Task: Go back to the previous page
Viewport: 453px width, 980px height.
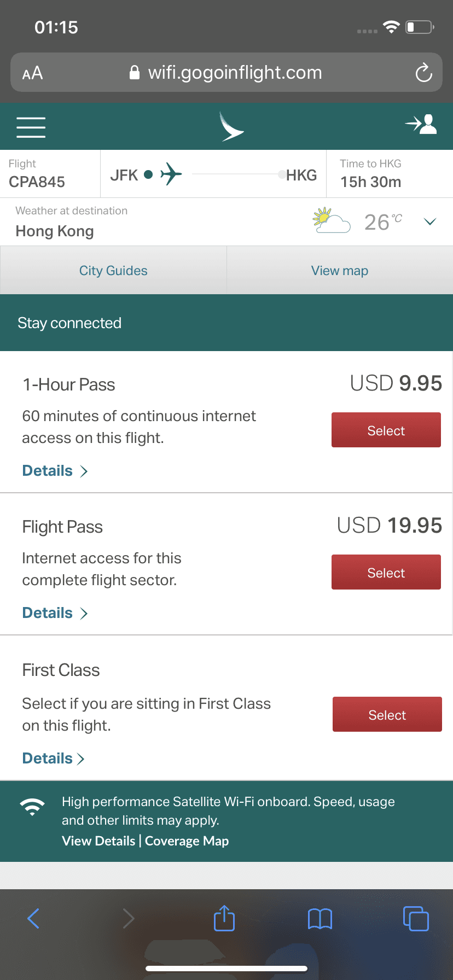Action: coord(33,919)
